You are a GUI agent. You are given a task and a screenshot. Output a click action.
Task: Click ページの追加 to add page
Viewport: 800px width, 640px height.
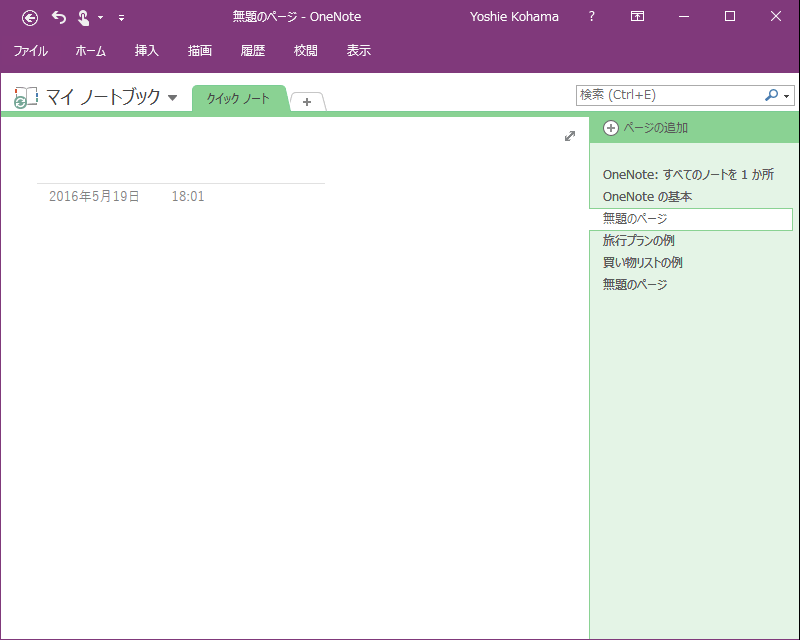[x=645, y=128]
